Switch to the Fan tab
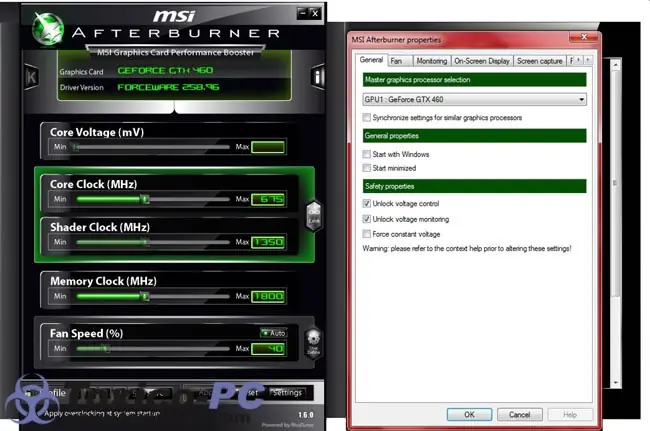 coord(396,61)
